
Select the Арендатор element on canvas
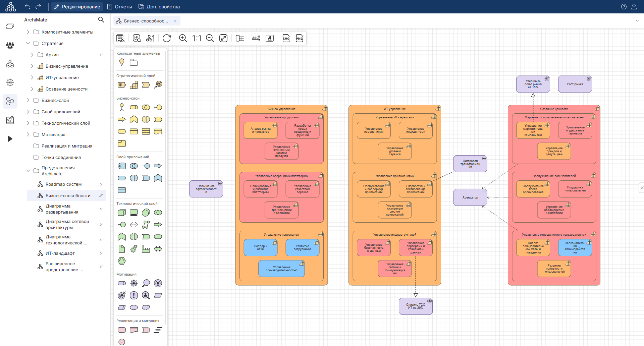[x=470, y=197]
